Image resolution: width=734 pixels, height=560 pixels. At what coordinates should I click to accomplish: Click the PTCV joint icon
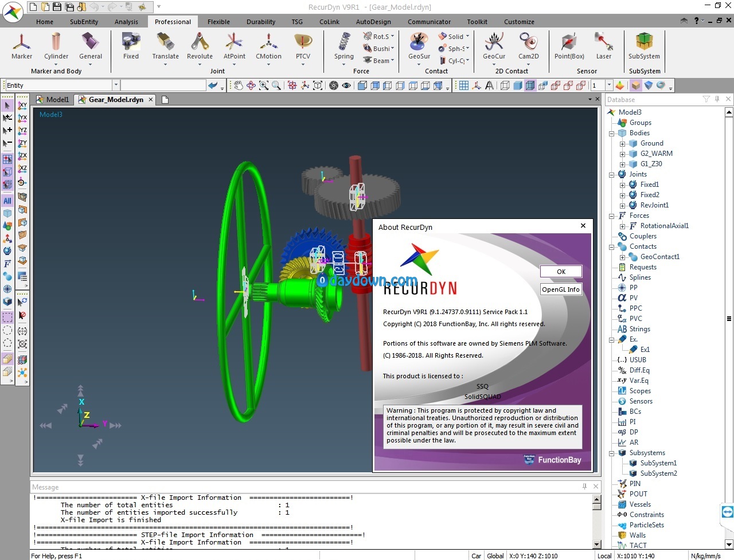303,46
